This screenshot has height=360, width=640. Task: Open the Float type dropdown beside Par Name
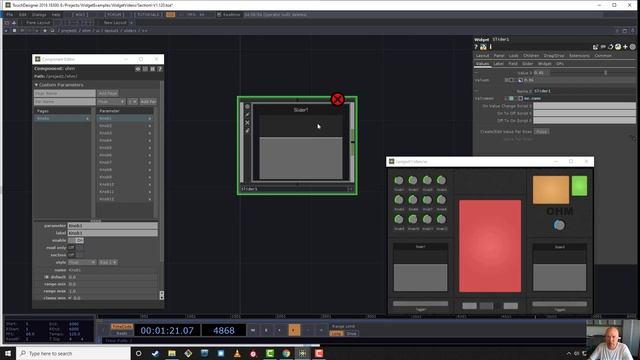[111, 102]
